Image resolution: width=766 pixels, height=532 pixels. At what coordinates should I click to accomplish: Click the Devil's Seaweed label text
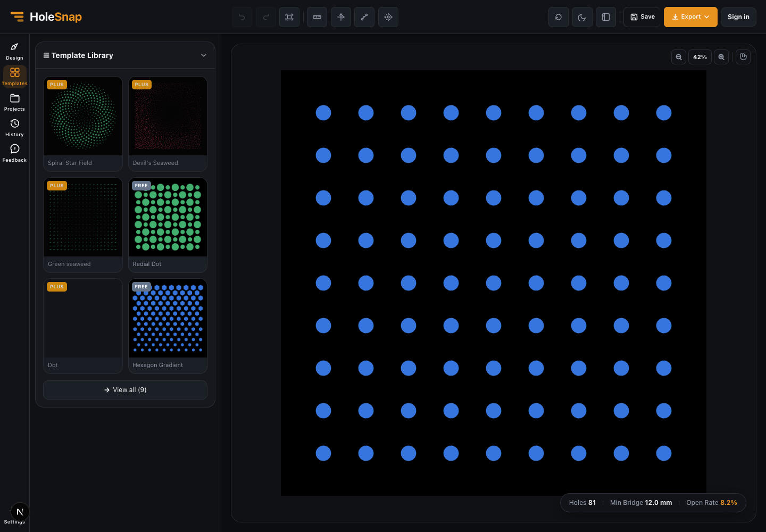[x=155, y=163]
